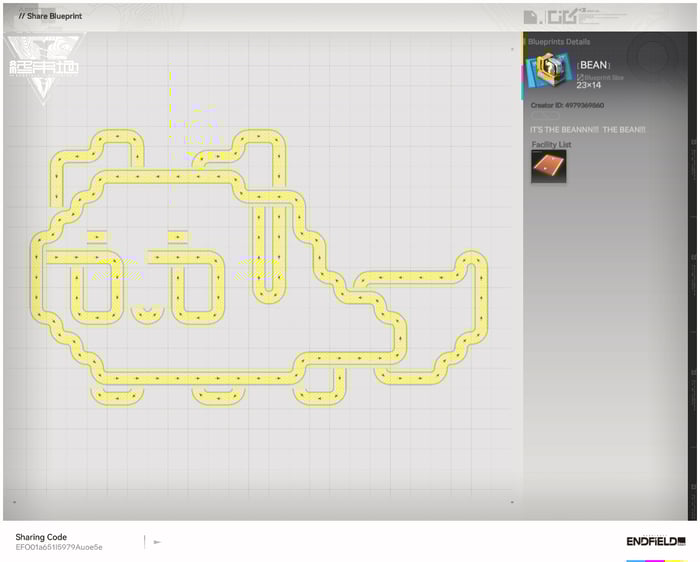Viewport: 700px width, 562px height.
Task: Click the smiling mouth of the bean drawing
Action: click(146, 313)
